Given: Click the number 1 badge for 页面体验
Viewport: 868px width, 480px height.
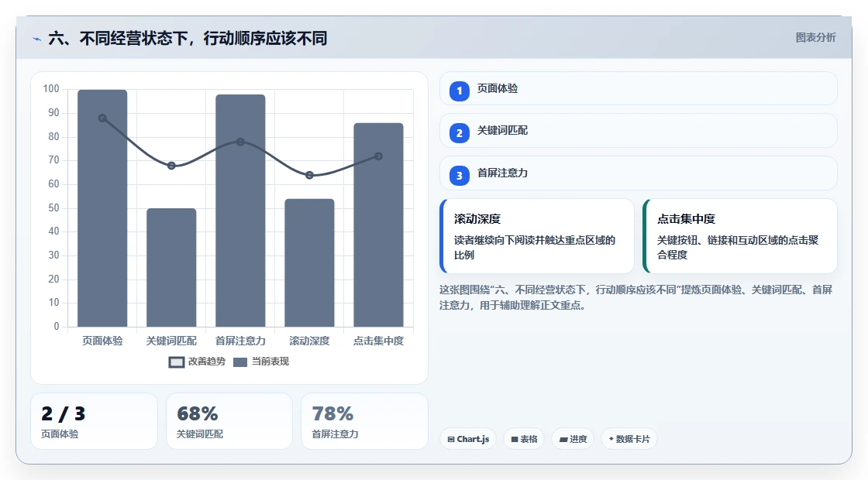Looking at the screenshot, I should click(460, 91).
